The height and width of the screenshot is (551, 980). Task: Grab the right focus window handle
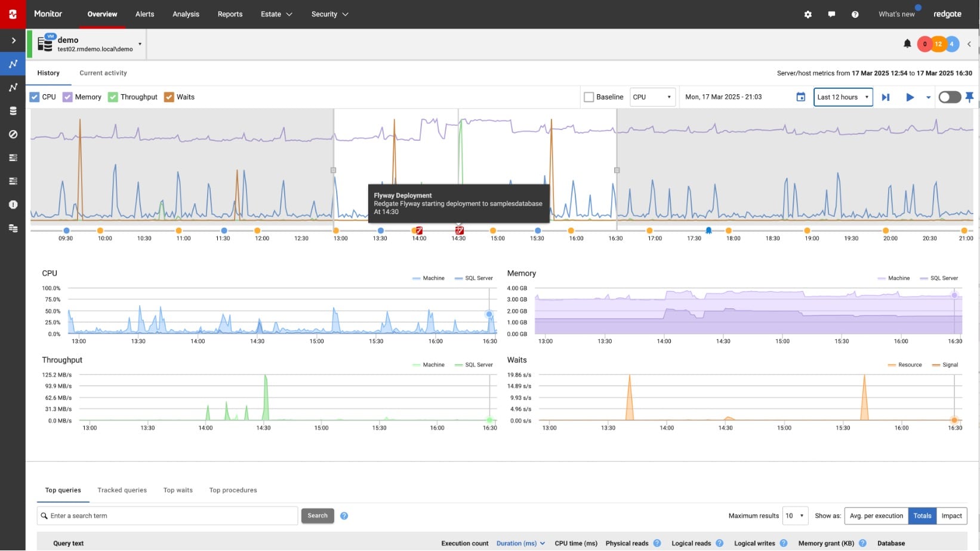(x=617, y=170)
